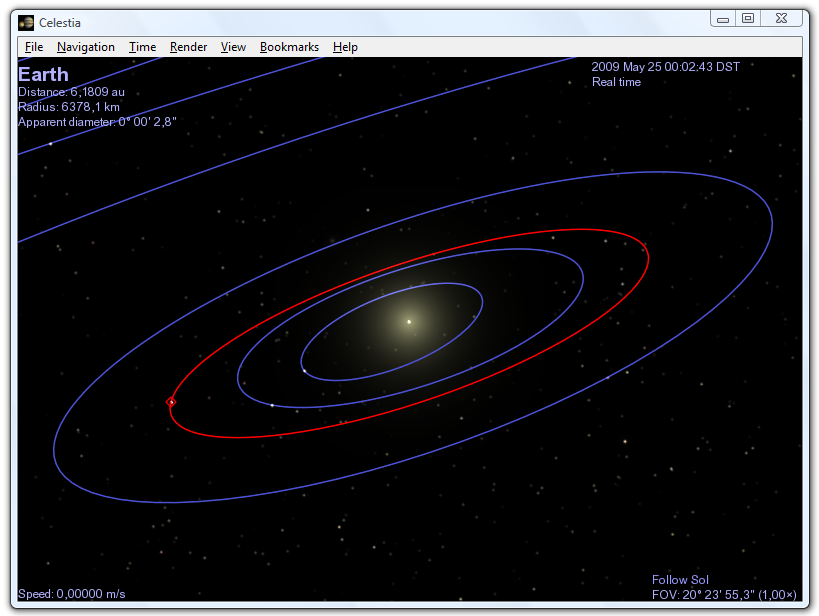The image size is (819, 616).
Task: Click the "Earth" title text overlay
Action: pyautogui.click(x=43, y=74)
